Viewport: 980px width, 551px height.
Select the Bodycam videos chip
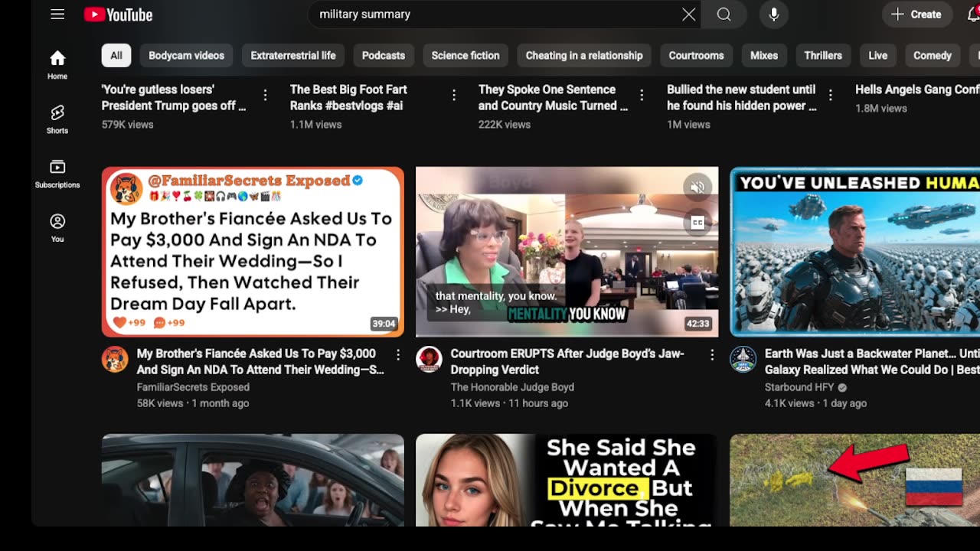pyautogui.click(x=186, y=55)
